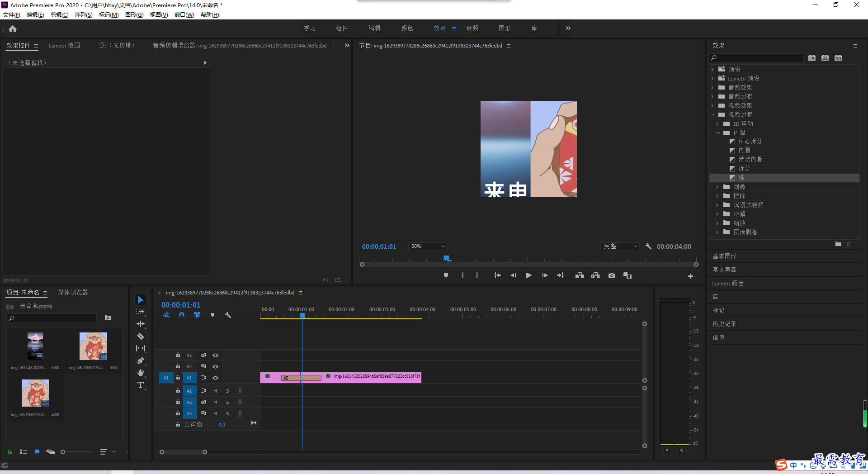The image size is (868, 474).
Task: Click the Export Frame camera icon
Action: 612,275
